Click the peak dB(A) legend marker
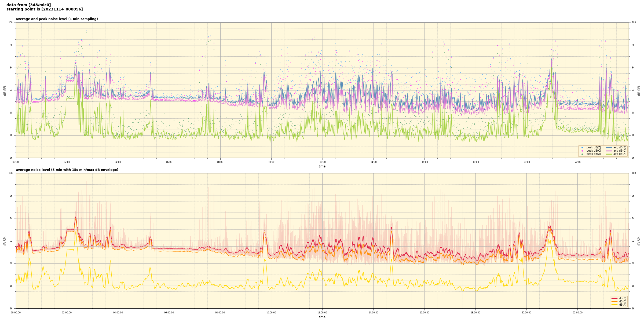This screenshot has height=322, width=644. click(x=582, y=154)
